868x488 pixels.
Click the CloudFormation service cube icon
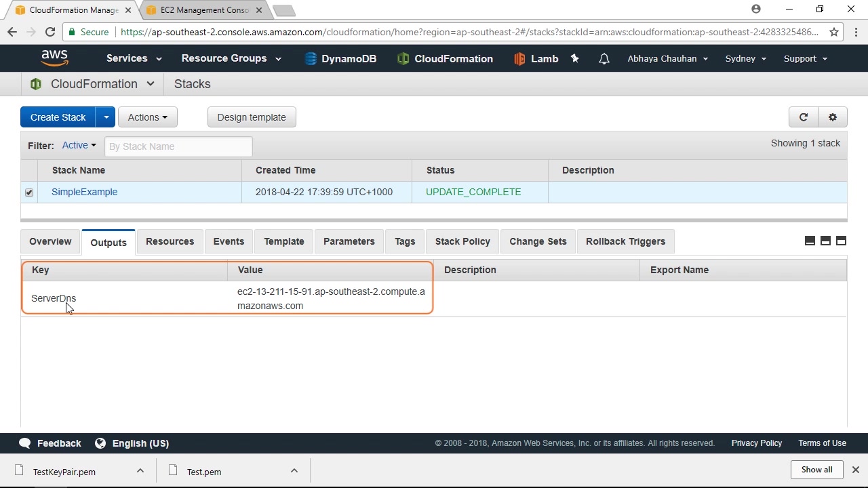[36, 84]
